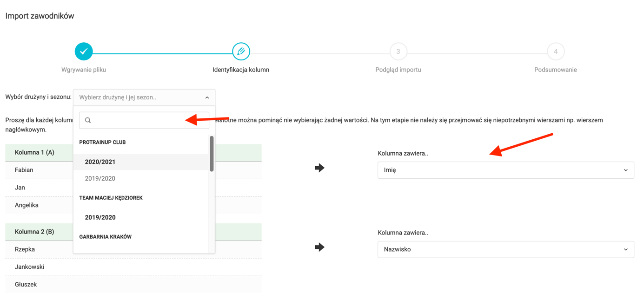
Task: Click the completed checkmark step icon
Action: coord(84,52)
